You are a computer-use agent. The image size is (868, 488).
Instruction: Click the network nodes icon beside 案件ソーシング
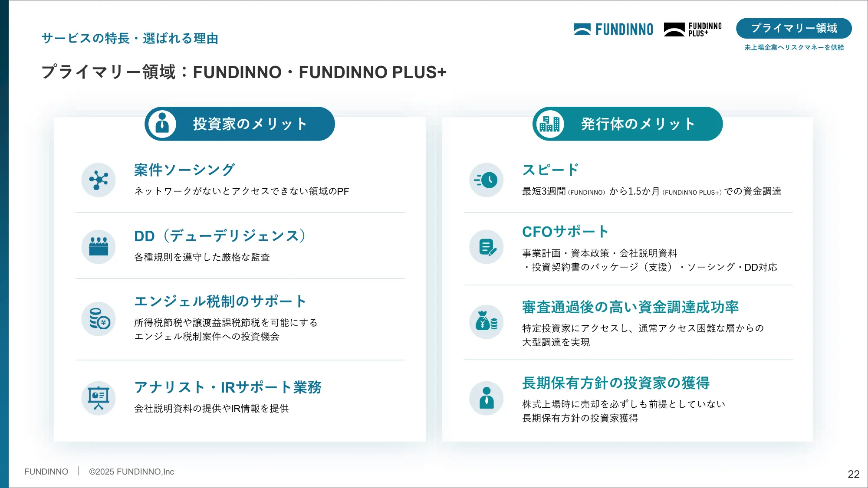pyautogui.click(x=99, y=180)
